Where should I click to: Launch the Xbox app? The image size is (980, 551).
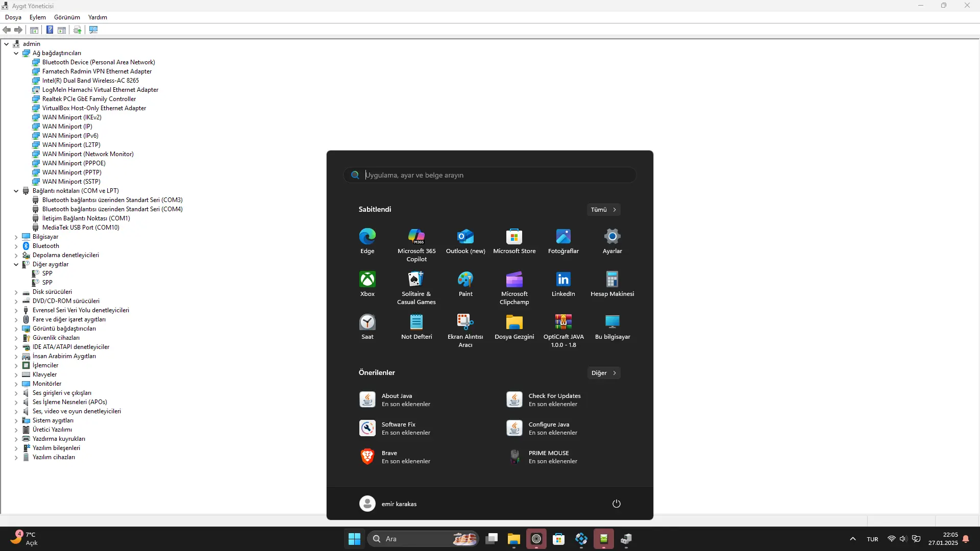coord(367,284)
